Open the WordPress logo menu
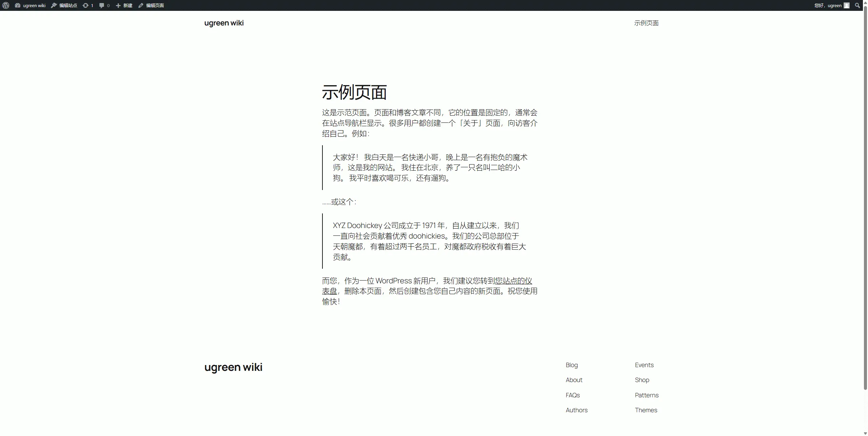The height and width of the screenshot is (436, 868). click(5, 5)
